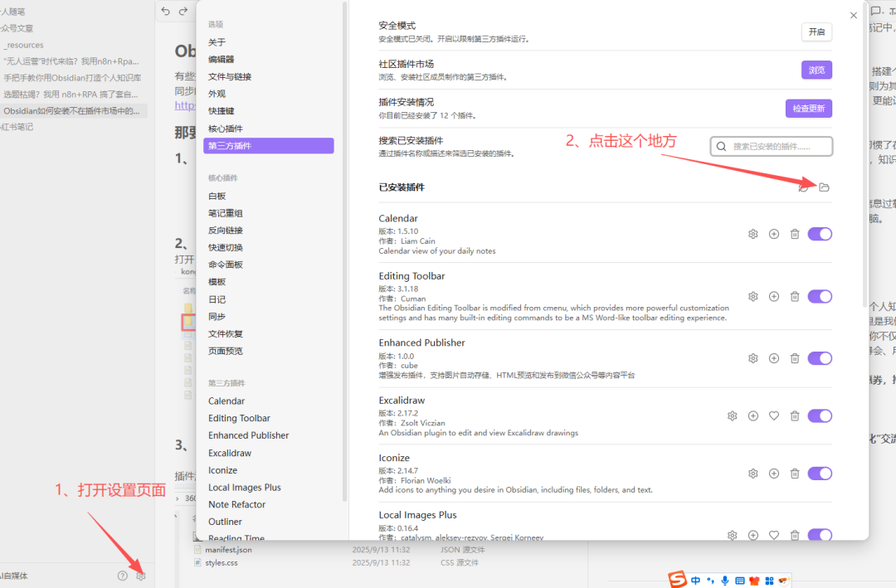Disable the Enhanced Publisher toggle
This screenshot has height=588, width=896.
pos(820,358)
